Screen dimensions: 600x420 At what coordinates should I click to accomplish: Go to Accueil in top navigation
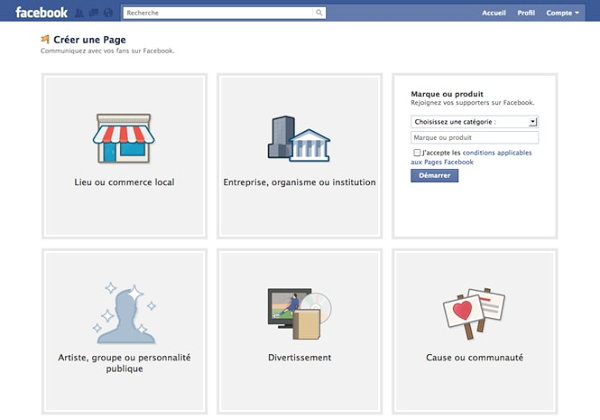(x=494, y=13)
